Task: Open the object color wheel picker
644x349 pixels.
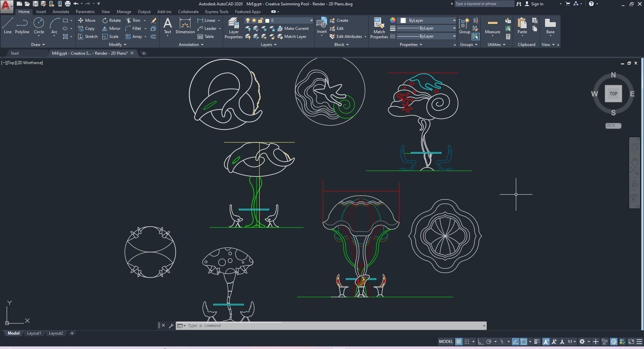Action: pos(392,20)
